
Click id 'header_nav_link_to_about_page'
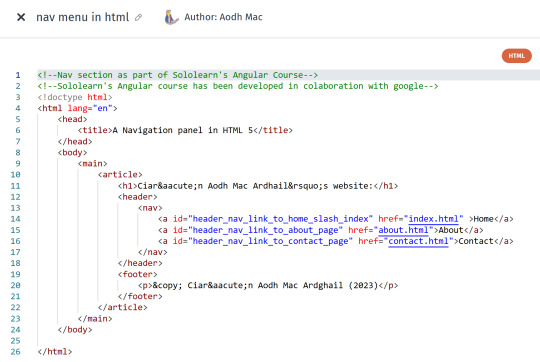[x=265, y=230]
